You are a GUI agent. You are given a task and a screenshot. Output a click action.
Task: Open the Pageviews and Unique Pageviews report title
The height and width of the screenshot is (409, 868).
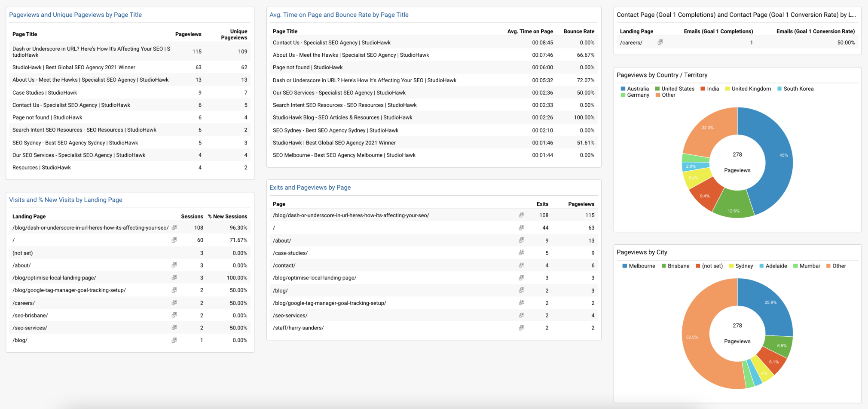75,15
